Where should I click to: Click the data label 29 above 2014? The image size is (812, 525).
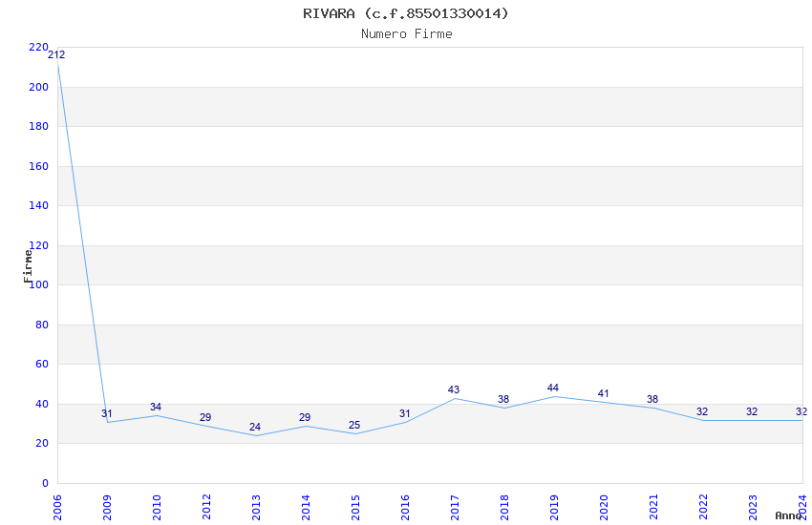tap(305, 417)
